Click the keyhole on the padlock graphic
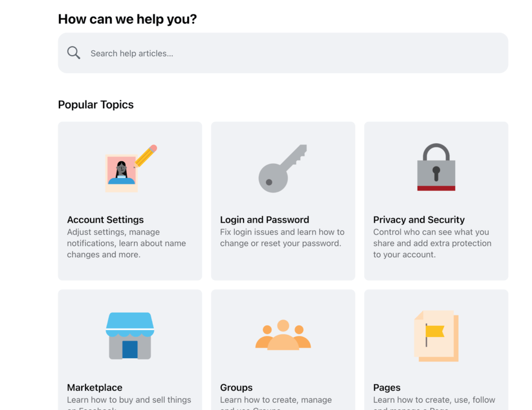The image size is (532, 410). [x=436, y=173]
